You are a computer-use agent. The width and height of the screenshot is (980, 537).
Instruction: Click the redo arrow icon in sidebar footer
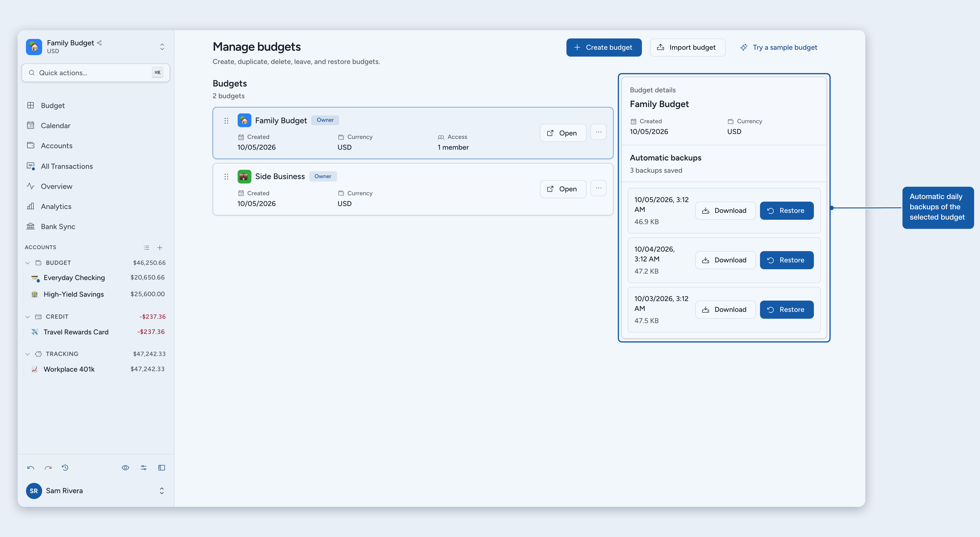[48, 468]
